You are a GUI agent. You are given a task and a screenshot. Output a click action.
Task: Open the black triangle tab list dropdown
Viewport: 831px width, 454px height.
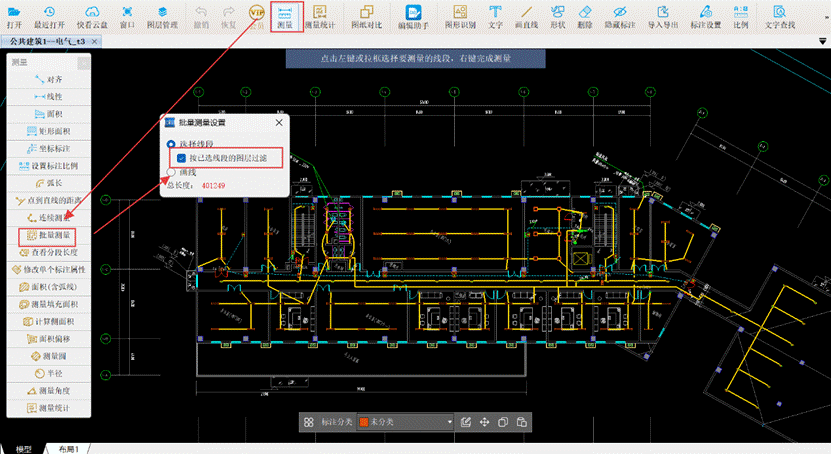click(x=823, y=41)
